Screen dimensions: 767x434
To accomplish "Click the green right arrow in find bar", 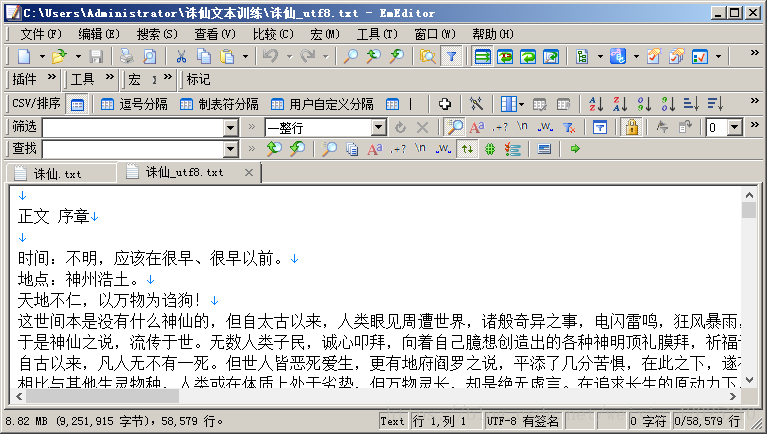I will (575, 149).
